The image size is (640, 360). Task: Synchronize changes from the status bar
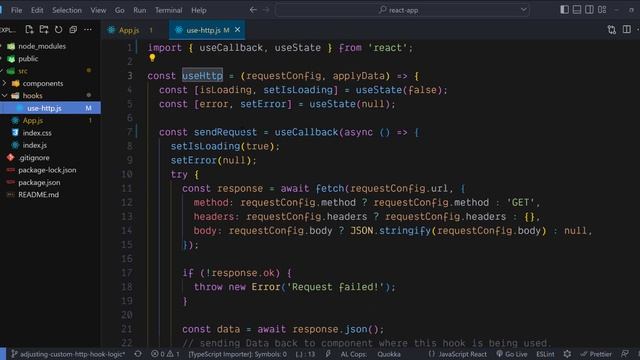[138, 354]
